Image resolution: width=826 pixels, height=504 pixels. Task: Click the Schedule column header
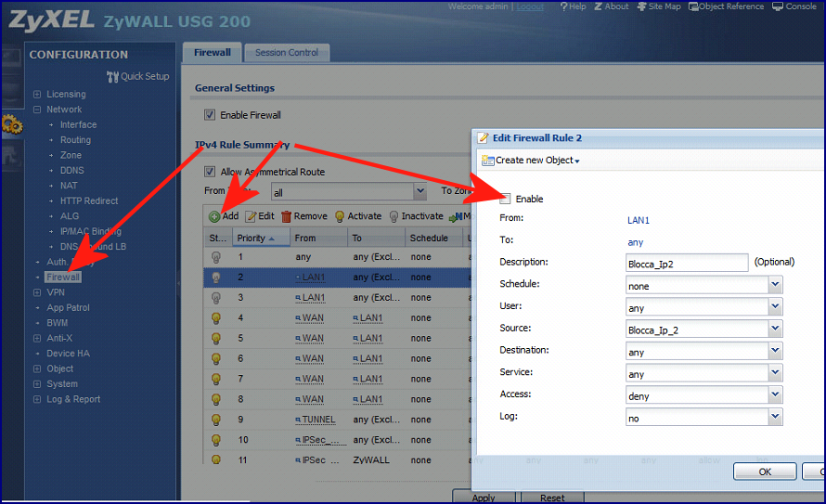[x=434, y=238]
